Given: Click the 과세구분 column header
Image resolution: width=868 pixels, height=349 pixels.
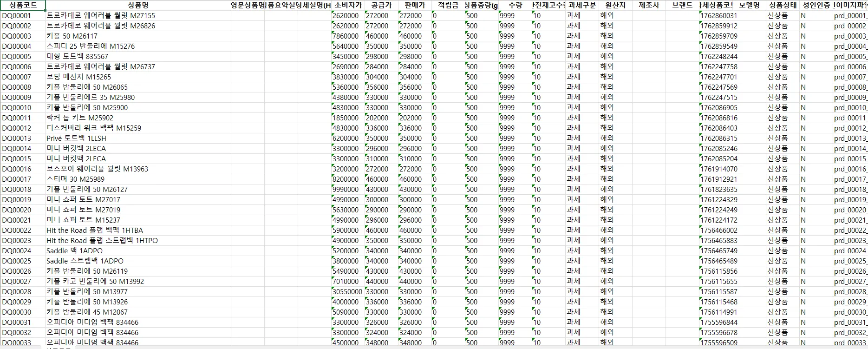Looking at the screenshot, I should pyautogui.click(x=582, y=5).
